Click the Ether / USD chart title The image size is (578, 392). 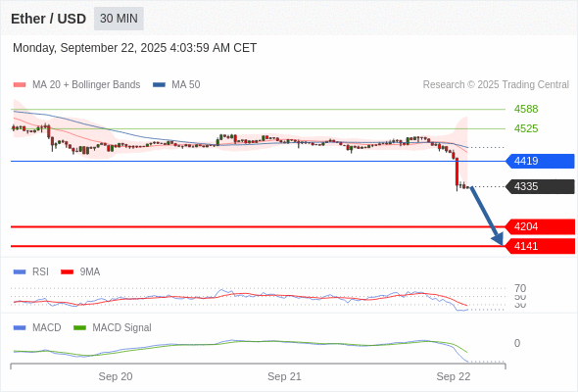[48, 19]
